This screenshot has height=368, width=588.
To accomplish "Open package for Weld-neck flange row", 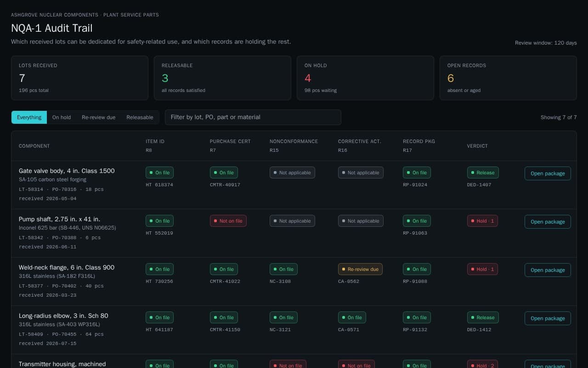I will coord(548,270).
